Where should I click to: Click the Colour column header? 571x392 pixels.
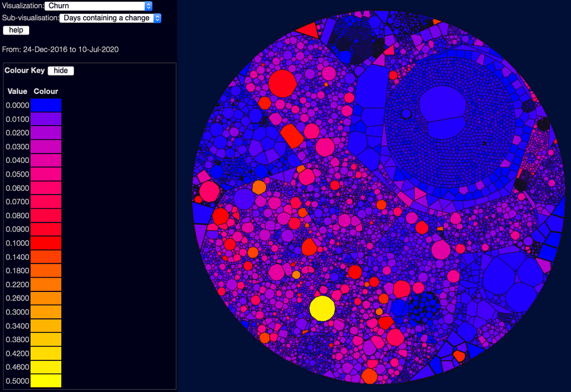[x=46, y=91]
